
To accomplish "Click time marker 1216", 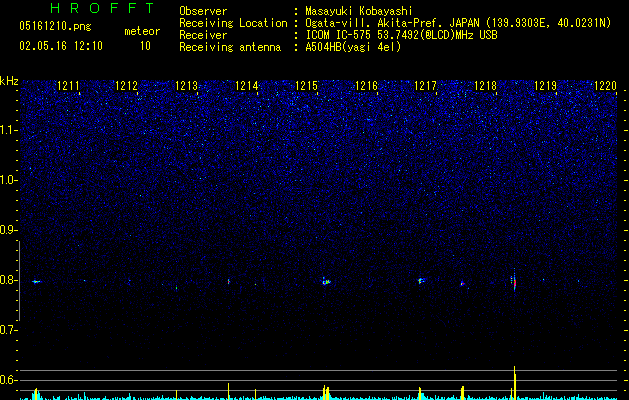I will [x=367, y=86].
